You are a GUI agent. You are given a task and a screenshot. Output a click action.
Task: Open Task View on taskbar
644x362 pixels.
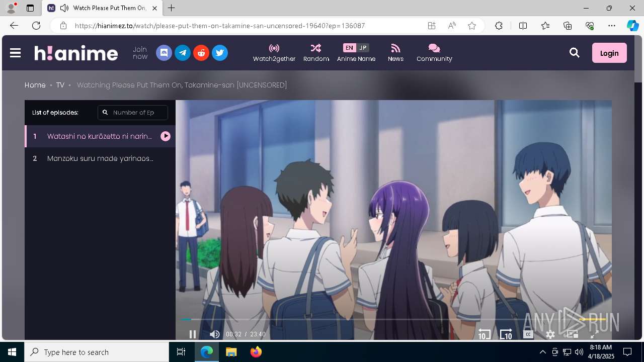(181, 352)
